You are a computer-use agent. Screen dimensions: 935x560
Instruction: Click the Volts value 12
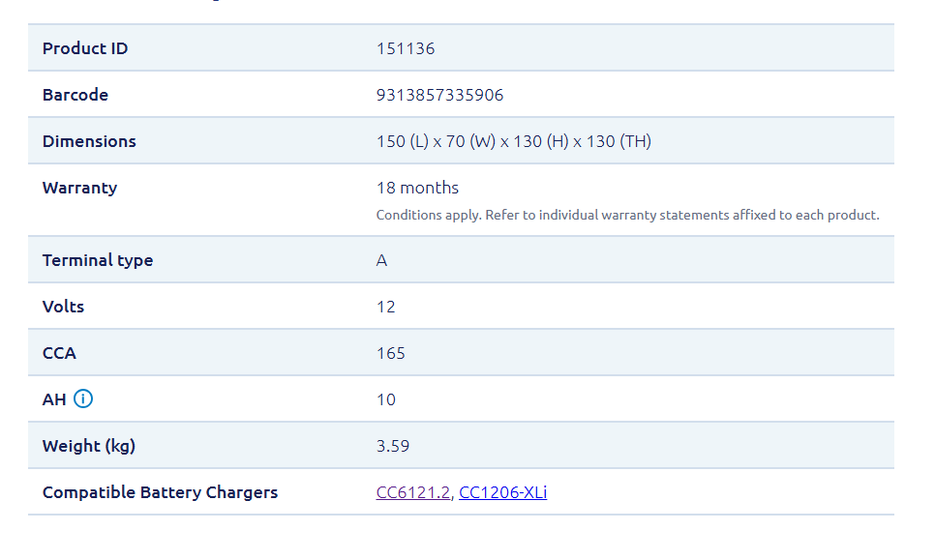point(385,307)
